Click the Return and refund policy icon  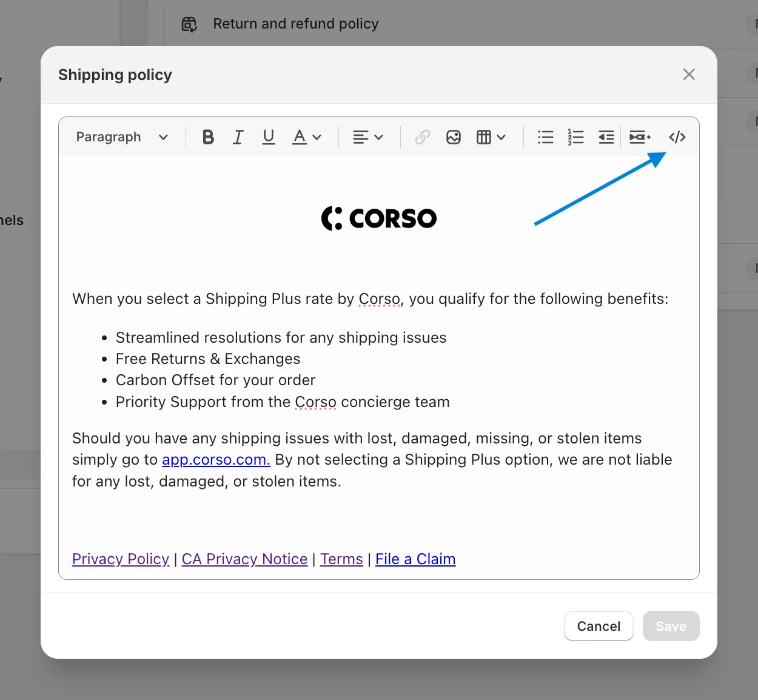coord(189,24)
